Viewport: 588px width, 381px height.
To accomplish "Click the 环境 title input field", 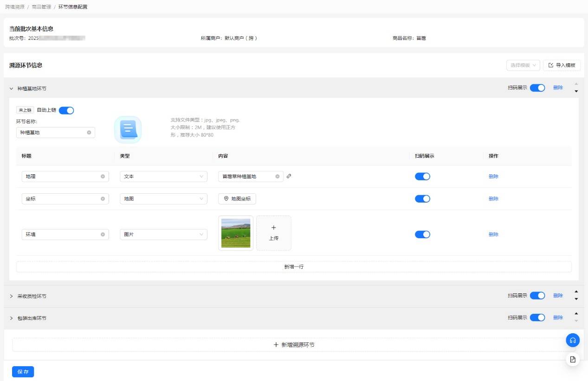I will click(x=65, y=235).
